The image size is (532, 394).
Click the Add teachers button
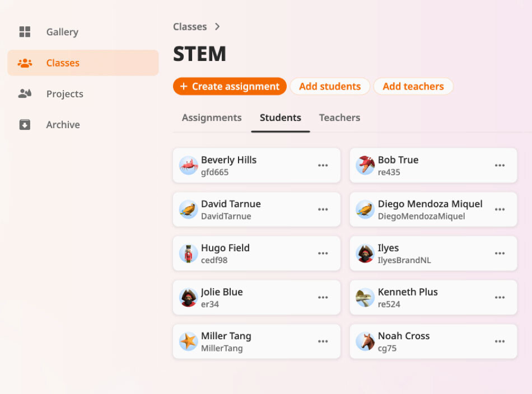pyautogui.click(x=413, y=87)
